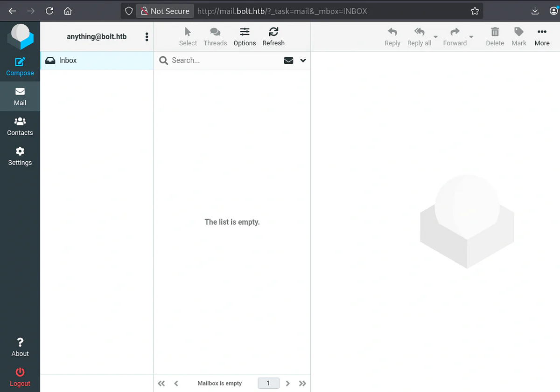Click the Delete message button
This screenshot has height=392, width=560.
pyautogui.click(x=495, y=37)
